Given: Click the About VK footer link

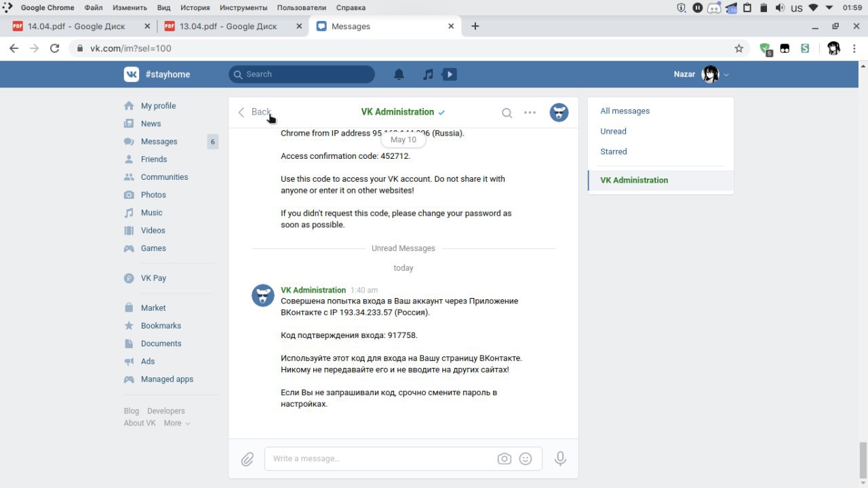Looking at the screenshot, I should (140, 423).
